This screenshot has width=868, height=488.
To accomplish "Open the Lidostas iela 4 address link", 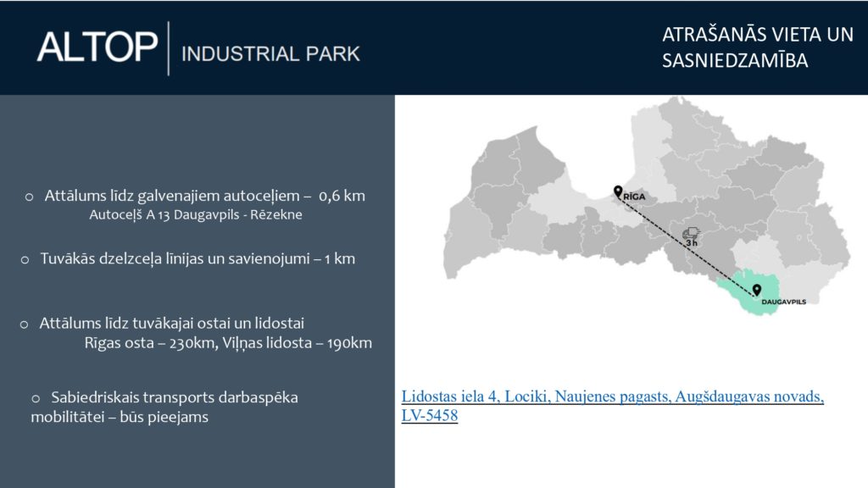I will [612, 397].
